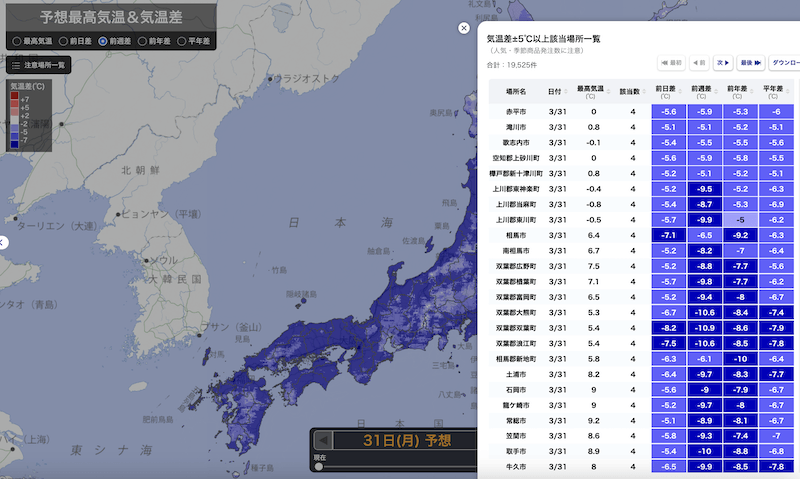This screenshot has height=479, width=800.
Task: Click the previous day arrow on timeline
Action: coord(322,440)
